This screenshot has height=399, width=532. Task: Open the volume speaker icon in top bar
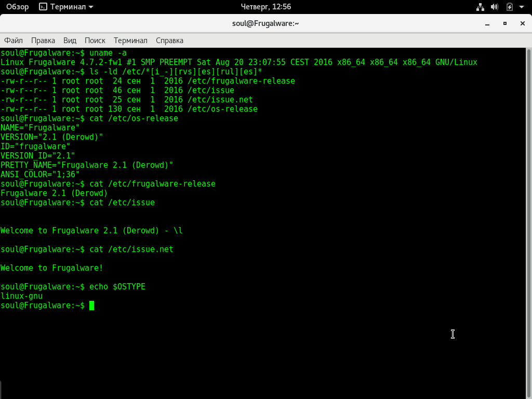495,7
